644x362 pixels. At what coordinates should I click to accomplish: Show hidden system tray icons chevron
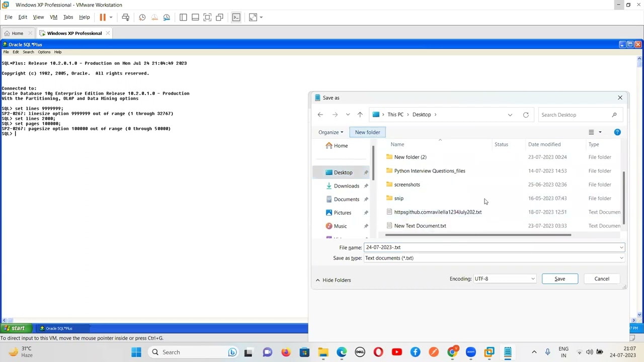[534, 352]
